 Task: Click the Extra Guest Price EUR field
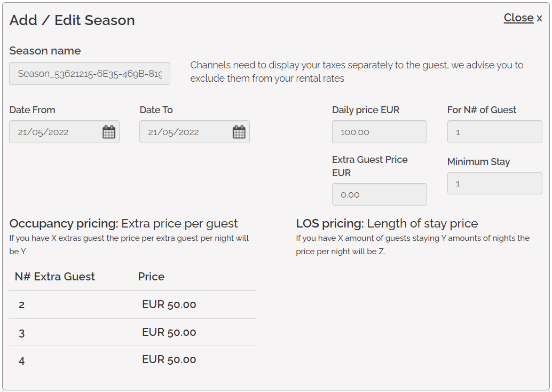tap(379, 194)
